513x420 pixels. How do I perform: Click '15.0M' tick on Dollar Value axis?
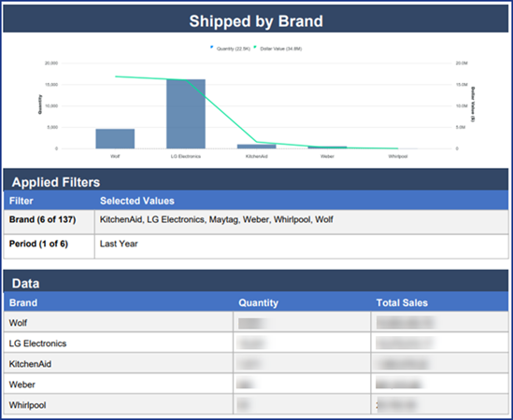[462, 85]
